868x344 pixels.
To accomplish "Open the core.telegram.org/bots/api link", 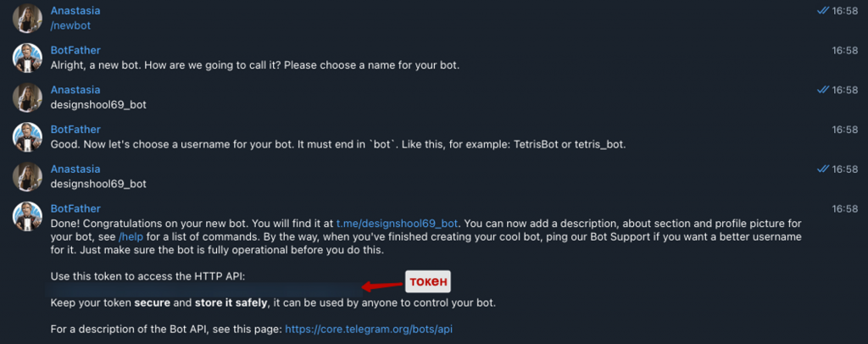I will (x=369, y=330).
